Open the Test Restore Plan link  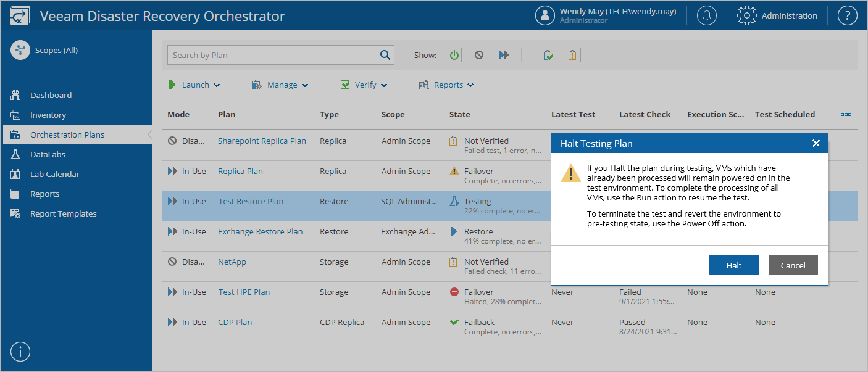click(251, 201)
